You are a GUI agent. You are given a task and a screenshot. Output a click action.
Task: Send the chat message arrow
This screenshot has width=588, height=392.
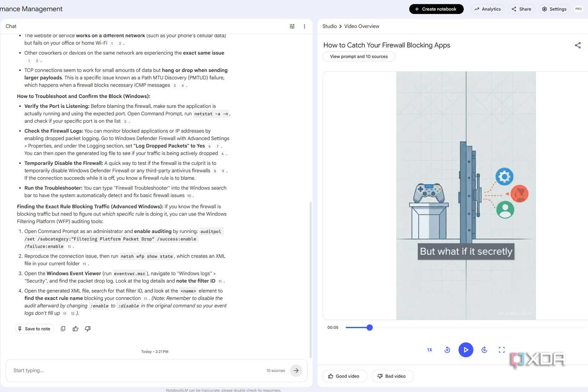click(296, 371)
